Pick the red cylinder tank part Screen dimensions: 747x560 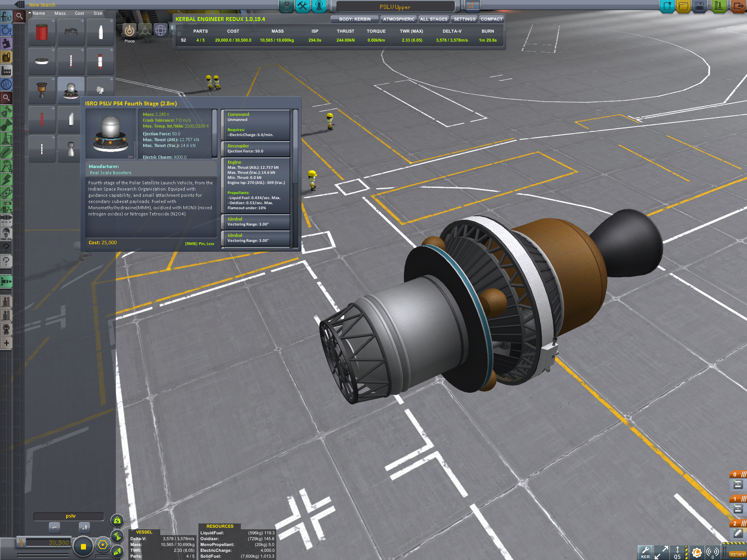(42, 32)
